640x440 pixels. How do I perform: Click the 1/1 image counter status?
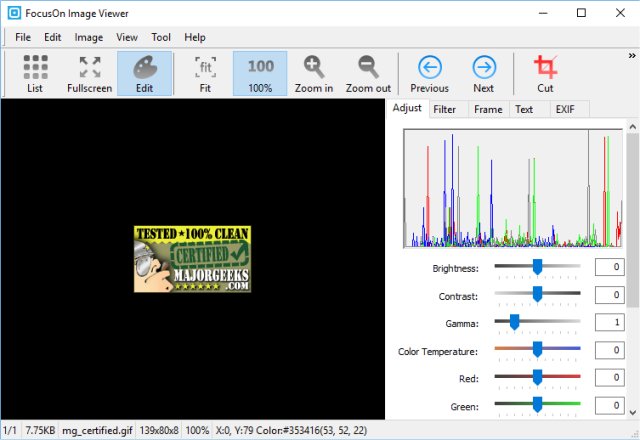click(x=10, y=430)
